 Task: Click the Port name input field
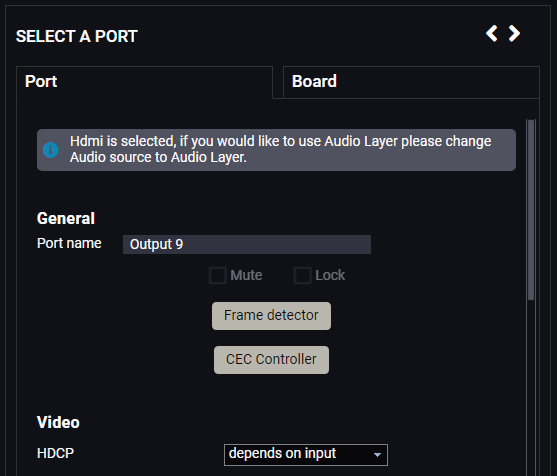pyautogui.click(x=247, y=244)
